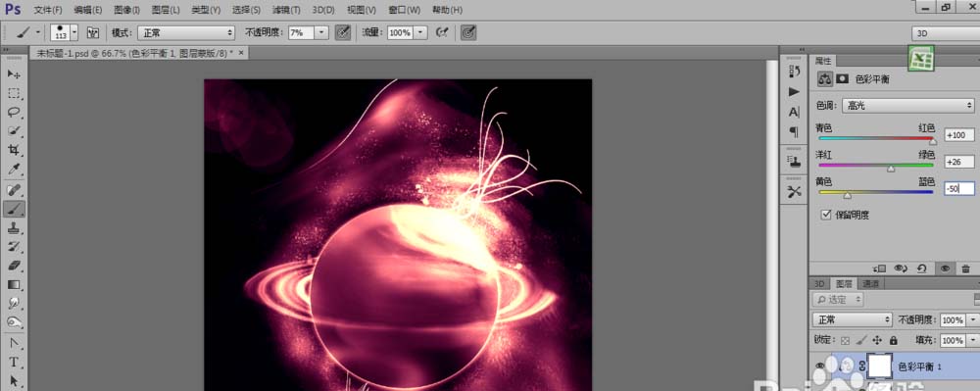Toggle the brush panel button
Viewport: 980px width, 391px height.
[92, 32]
